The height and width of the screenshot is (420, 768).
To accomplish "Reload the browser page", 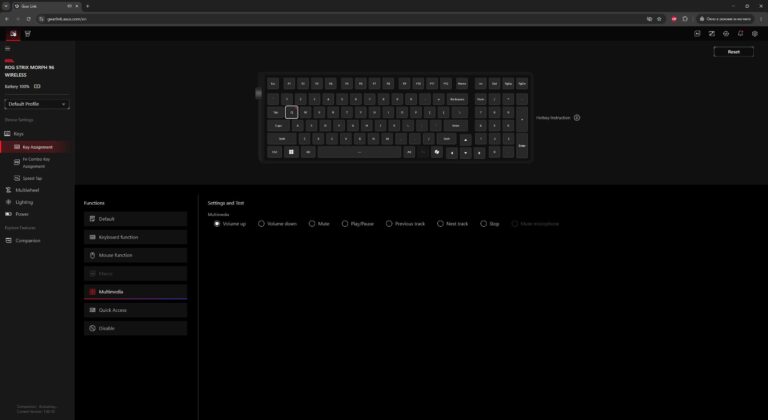I will (28, 19).
